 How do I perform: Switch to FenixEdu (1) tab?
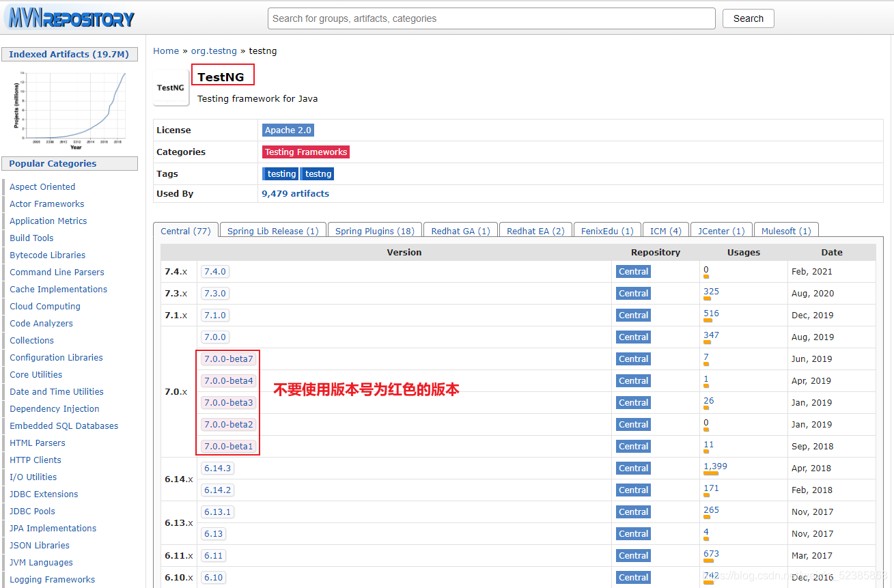[608, 231]
